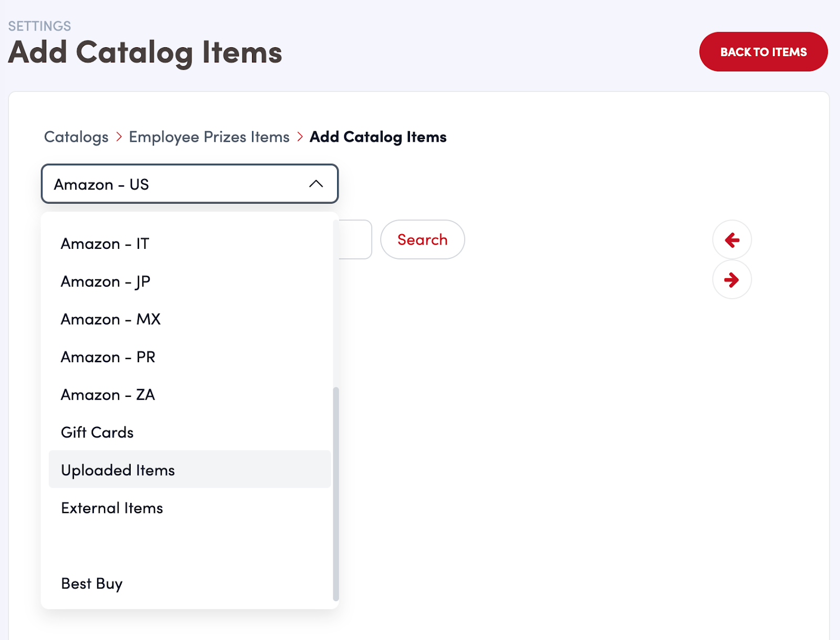Click the Add Catalog Items breadcrumb
The image size is (840, 640).
click(x=378, y=137)
